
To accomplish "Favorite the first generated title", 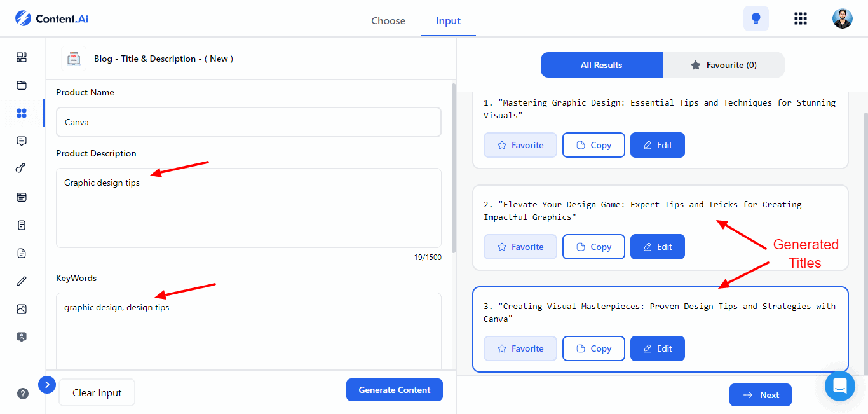I will click(520, 145).
